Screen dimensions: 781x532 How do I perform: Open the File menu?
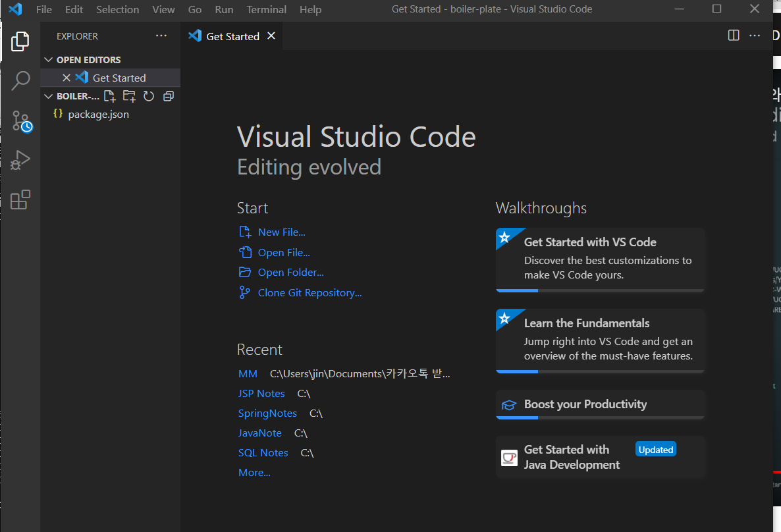[44, 9]
